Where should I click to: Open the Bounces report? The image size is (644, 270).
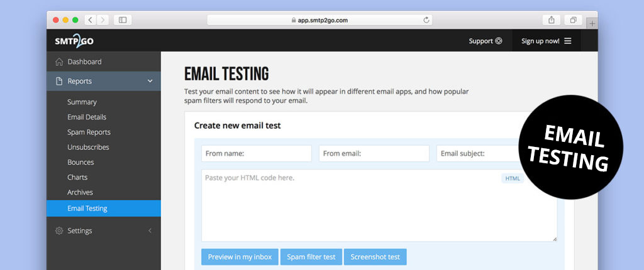[x=80, y=162]
